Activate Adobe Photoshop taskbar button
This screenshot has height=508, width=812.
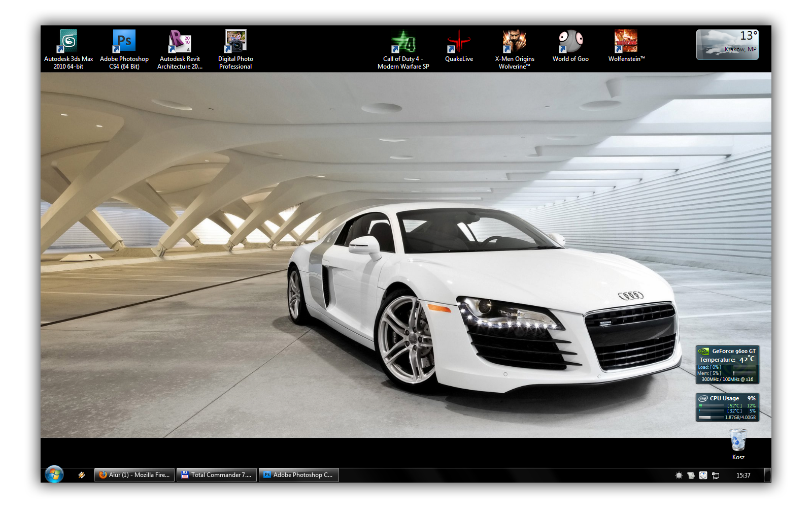(x=299, y=475)
